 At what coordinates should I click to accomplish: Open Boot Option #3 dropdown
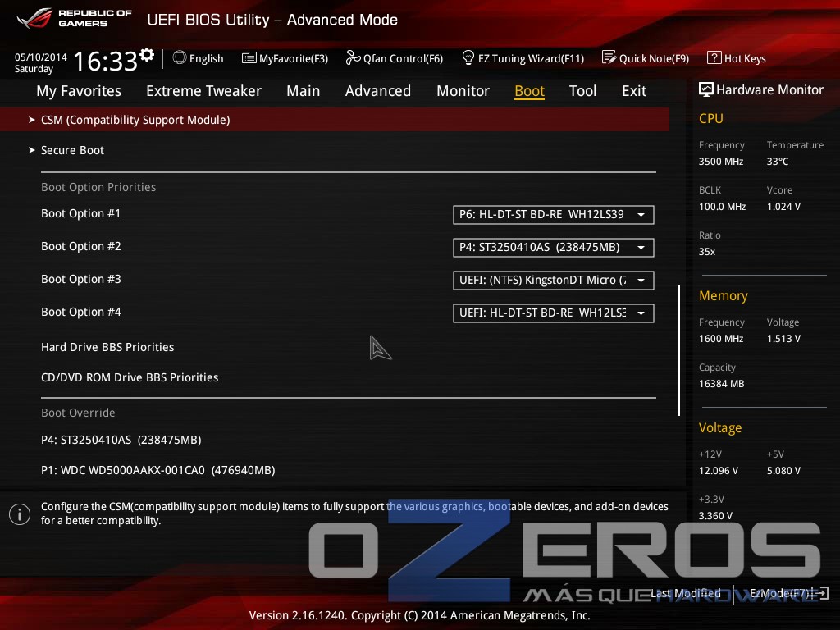click(554, 281)
